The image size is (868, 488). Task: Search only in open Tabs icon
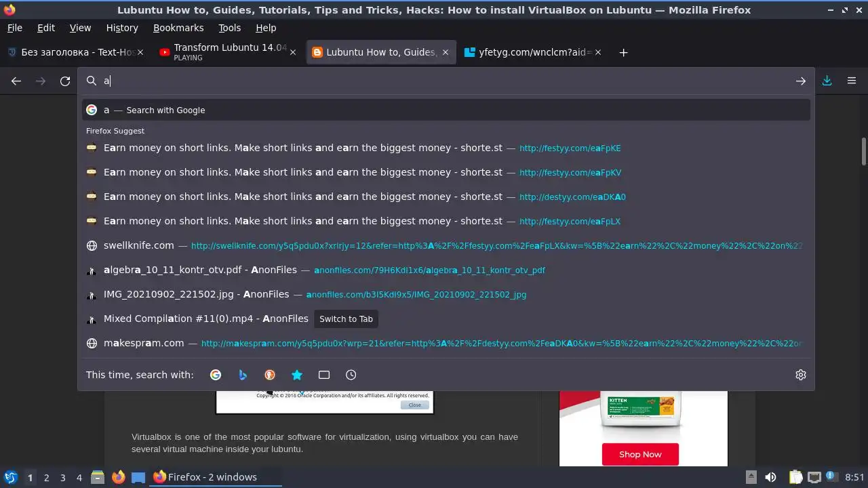pos(324,375)
